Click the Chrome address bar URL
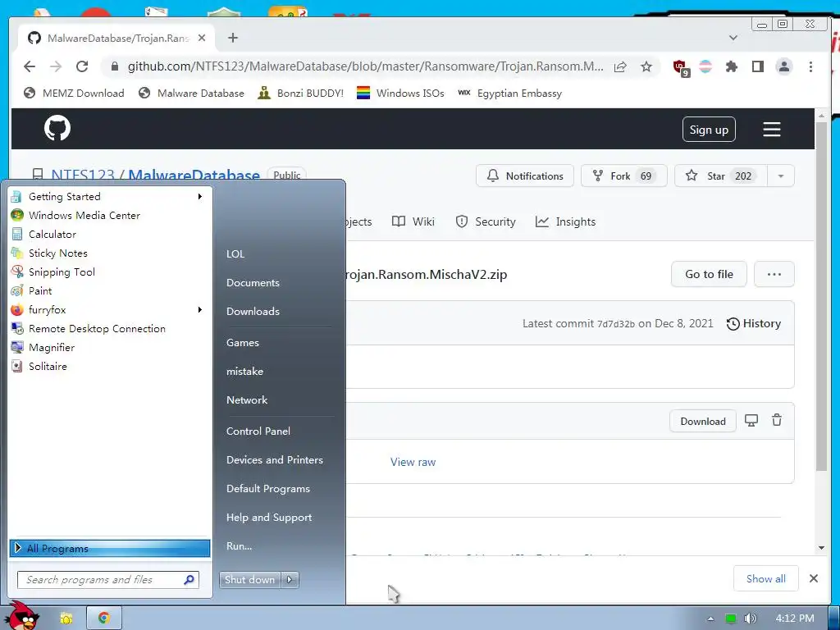This screenshot has height=630, width=840. click(365, 66)
